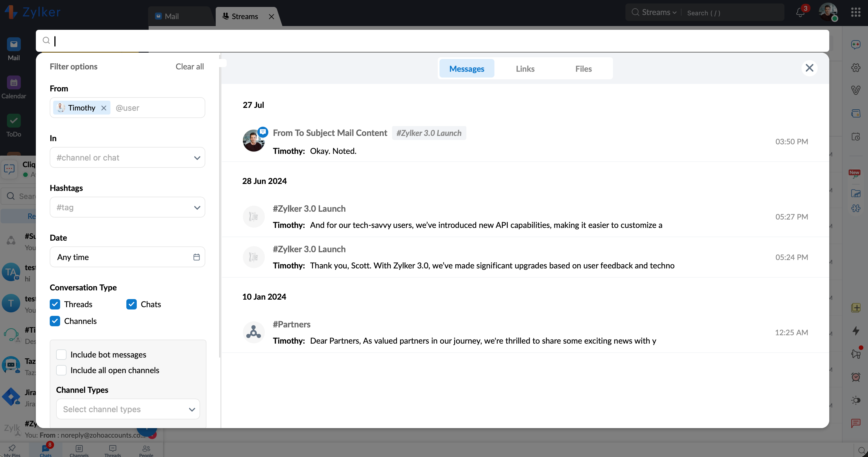Open the AI assistant chat bubble icon
The width and height of the screenshot is (868, 457).
pyautogui.click(x=856, y=45)
